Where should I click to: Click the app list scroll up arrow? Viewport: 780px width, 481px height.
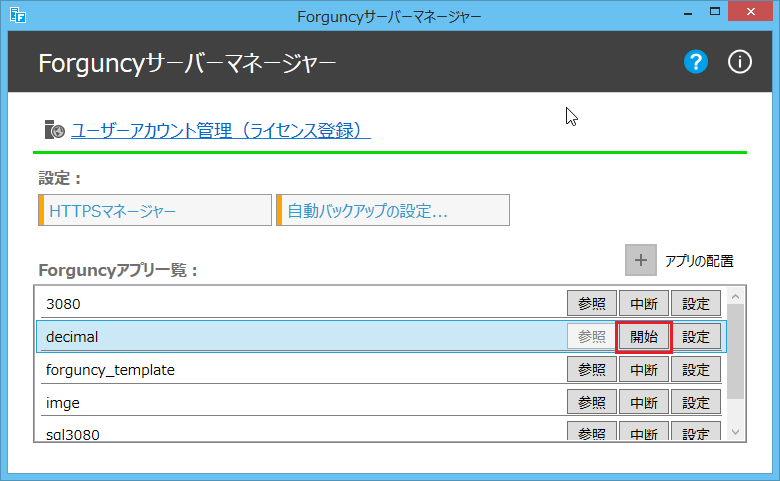point(735,296)
